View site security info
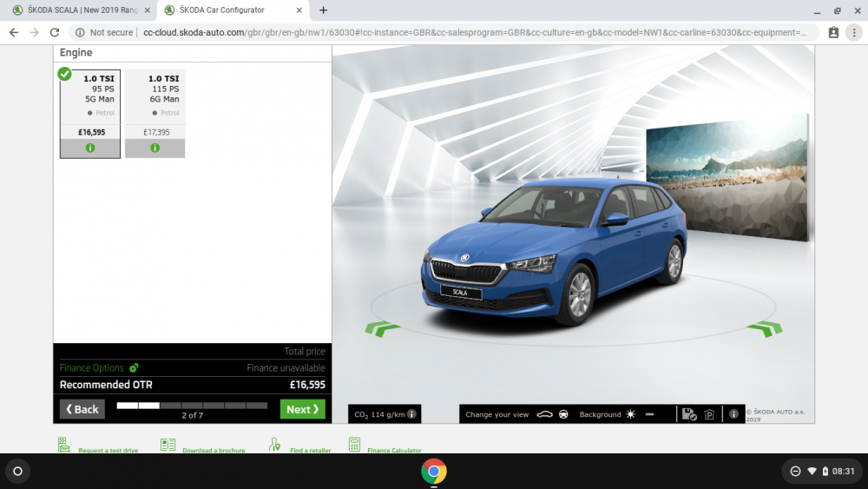868x489 pixels. [x=104, y=33]
